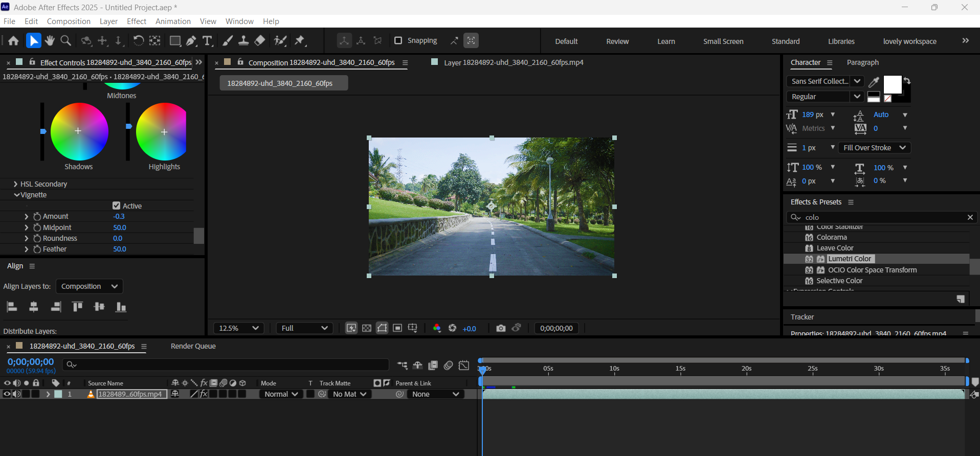Mute layer 1 audio speaker toggle

coord(16,394)
